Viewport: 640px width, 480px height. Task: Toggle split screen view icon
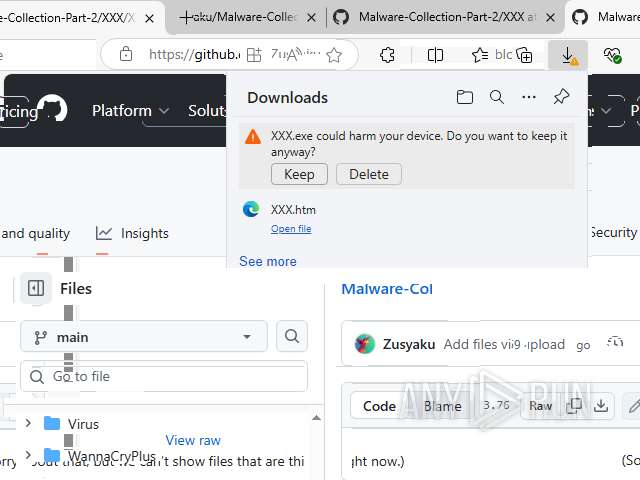tap(435, 55)
